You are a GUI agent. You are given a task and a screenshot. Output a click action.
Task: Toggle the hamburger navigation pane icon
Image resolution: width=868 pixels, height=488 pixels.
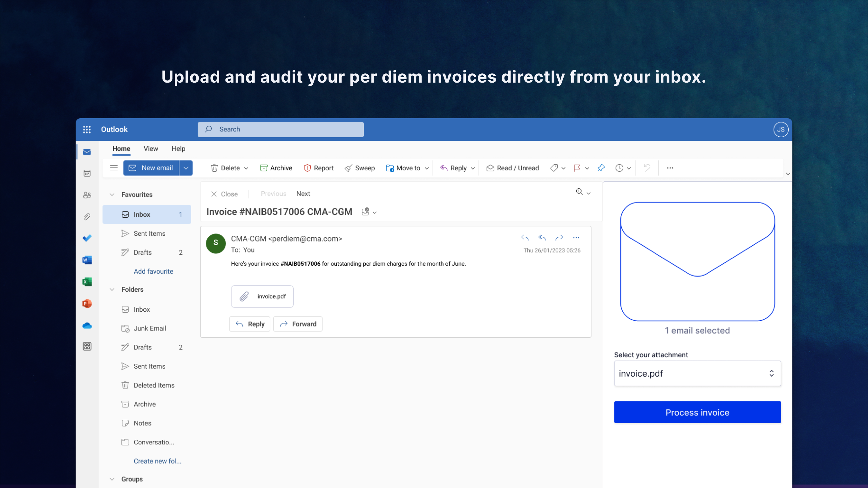click(114, 168)
